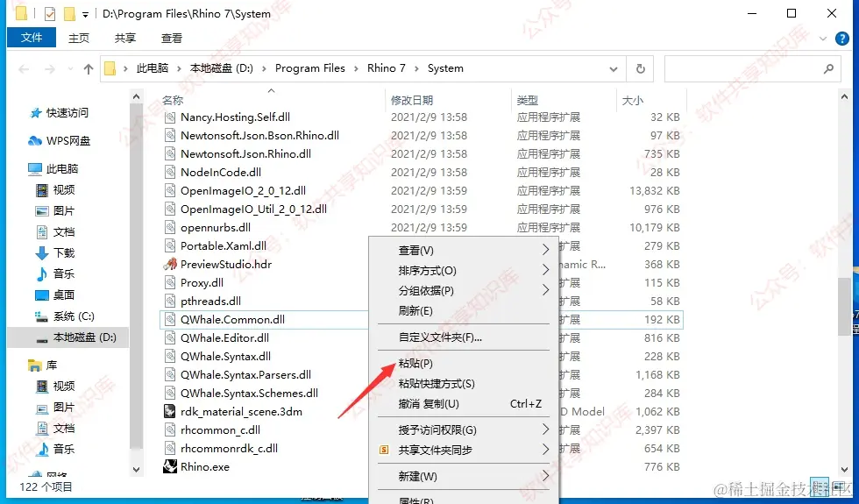Image resolution: width=859 pixels, height=504 pixels.
Task: Click the WPS网盘 cloud icon
Action: [x=35, y=141]
